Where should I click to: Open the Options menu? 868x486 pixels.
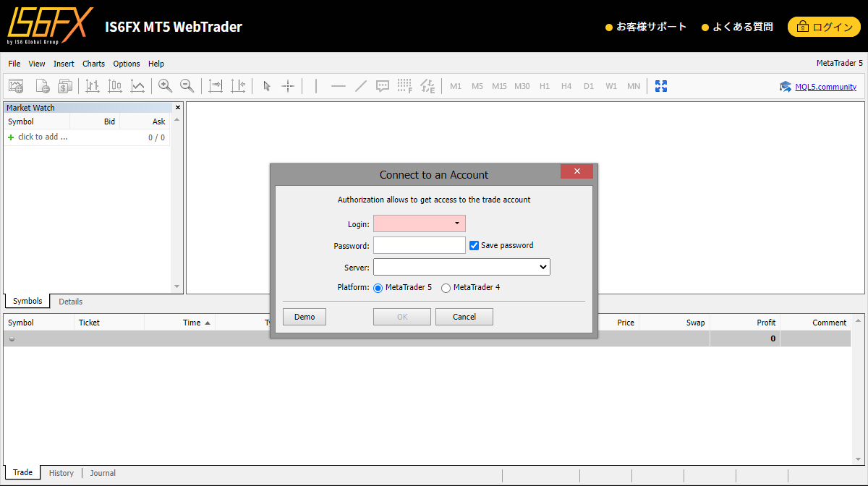tap(127, 64)
